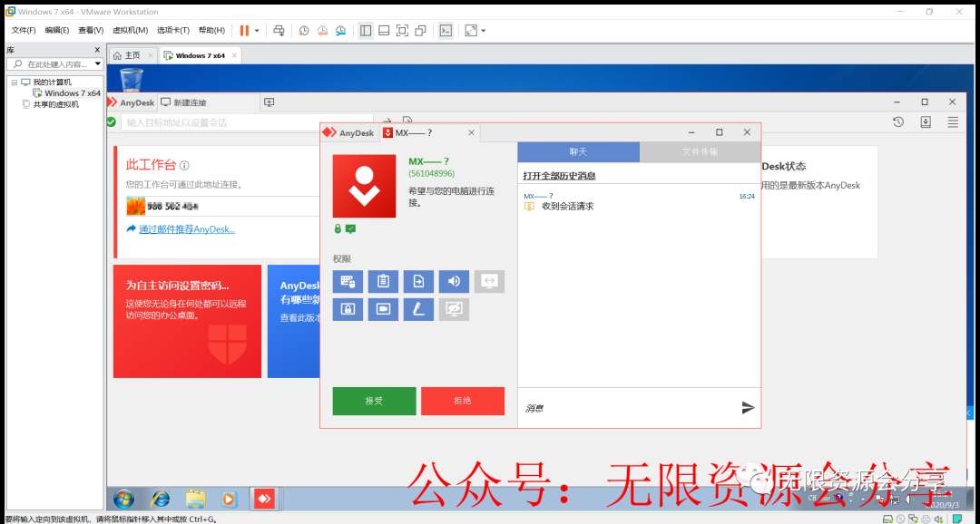Close the 库 library panel
This screenshot has height=524, width=980.
(x=97, y=50)
